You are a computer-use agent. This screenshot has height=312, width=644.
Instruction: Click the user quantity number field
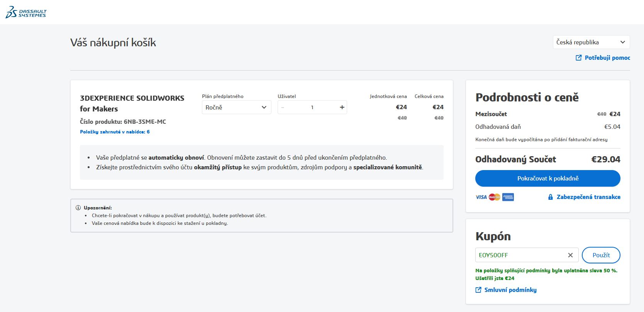pos(312,107)
